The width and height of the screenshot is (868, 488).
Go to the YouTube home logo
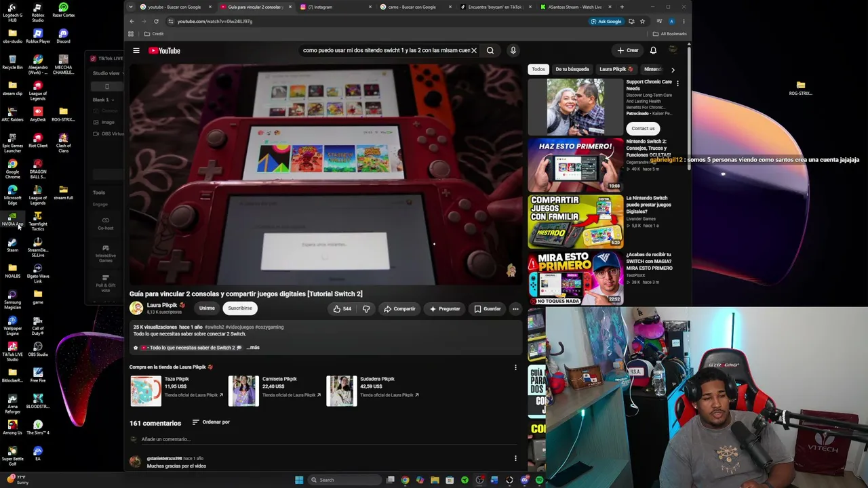[x=164, y=50]
